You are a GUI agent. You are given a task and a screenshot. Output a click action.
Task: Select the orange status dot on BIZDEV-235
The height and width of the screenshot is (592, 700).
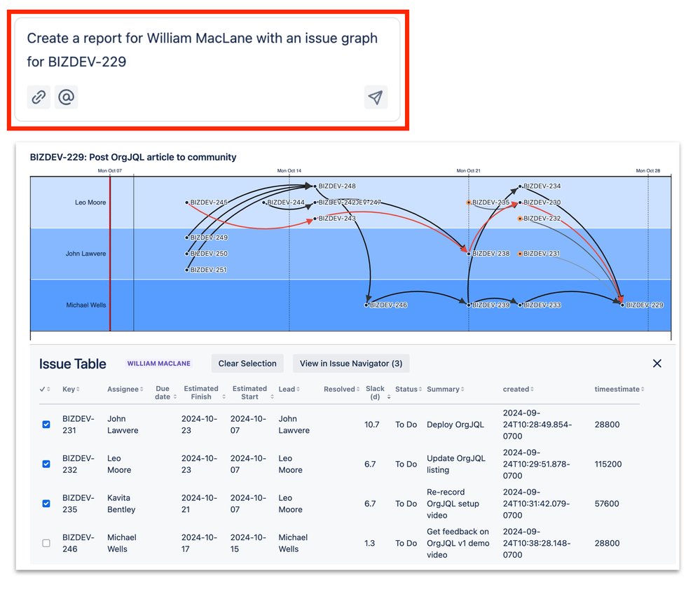[x=469, y=202]
